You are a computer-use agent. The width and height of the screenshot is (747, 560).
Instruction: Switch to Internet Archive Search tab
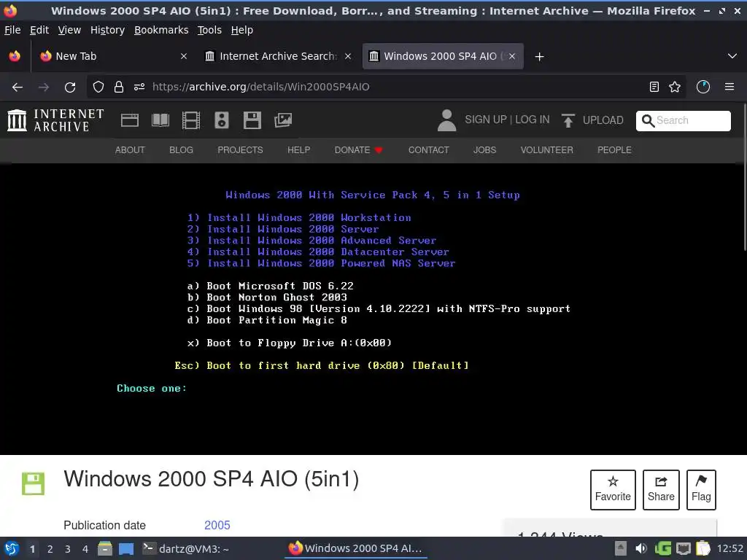[x=278, y=56]
